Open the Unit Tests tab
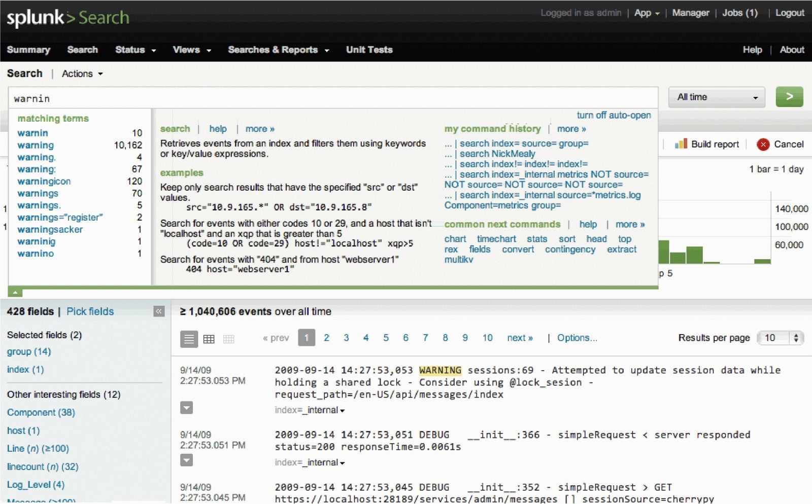The image size is (812, 504). (x=369, y=50)
